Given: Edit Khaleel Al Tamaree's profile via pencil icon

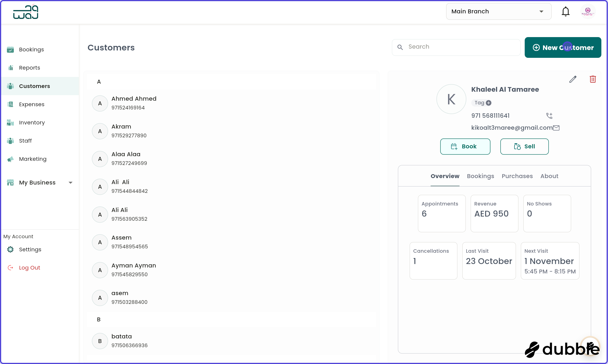Looking at the screenshot, I should (x=573, y=79).
